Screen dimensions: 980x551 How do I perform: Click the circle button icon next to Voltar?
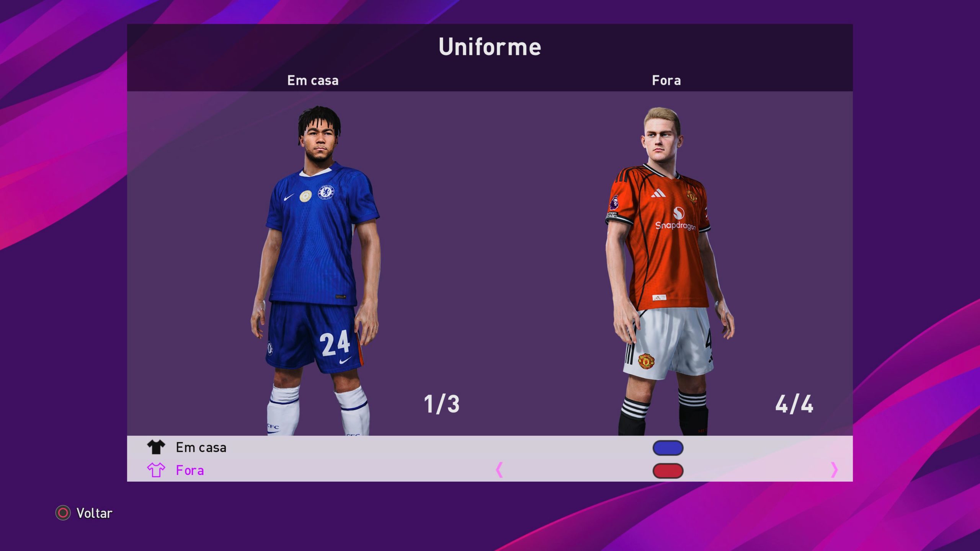[63, 513]
